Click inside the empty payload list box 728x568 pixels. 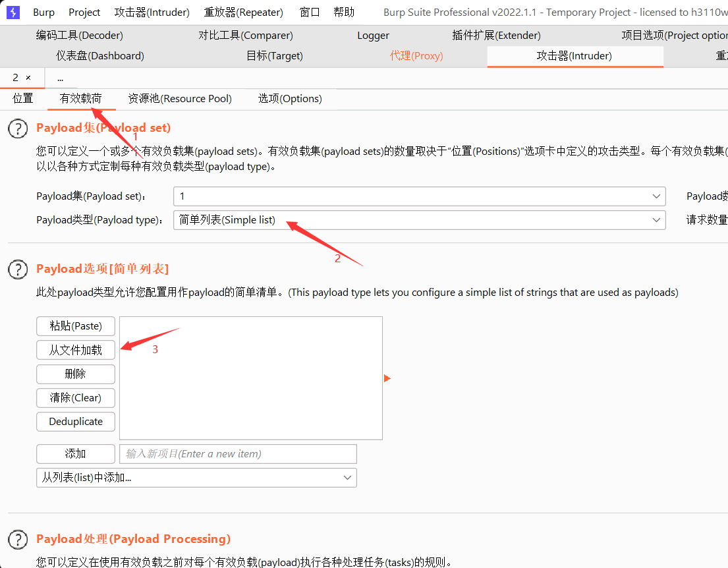click(251, 378)
